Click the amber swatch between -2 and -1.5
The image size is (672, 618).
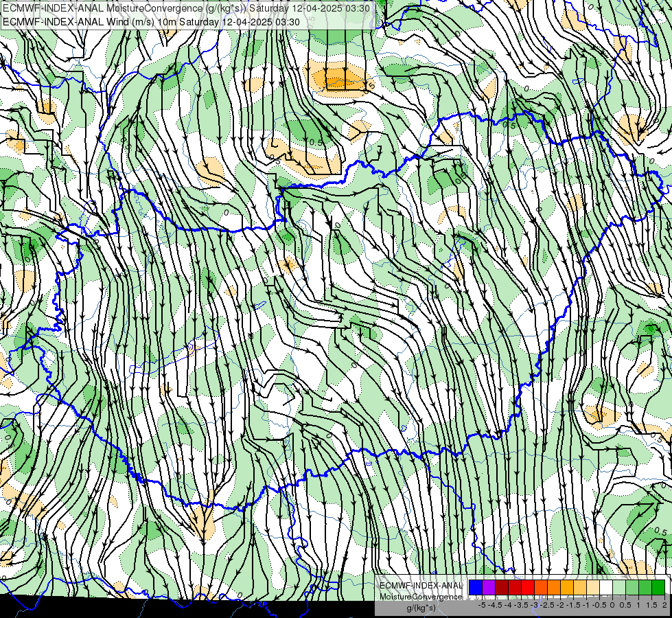(567, 587)
